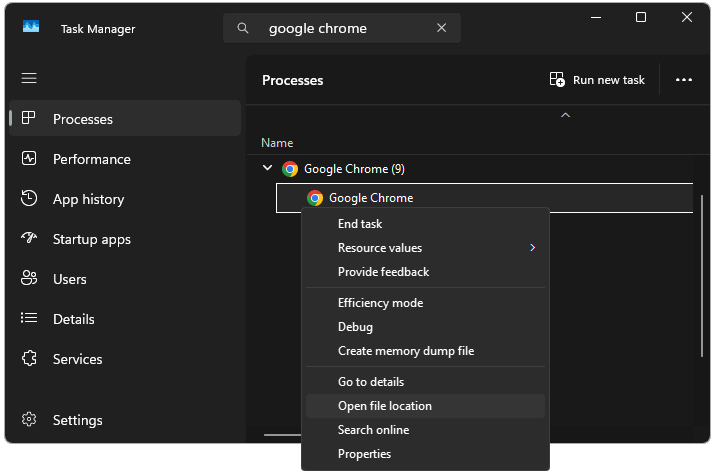Click the Processes grid icon in sidebar

[28, 118]
